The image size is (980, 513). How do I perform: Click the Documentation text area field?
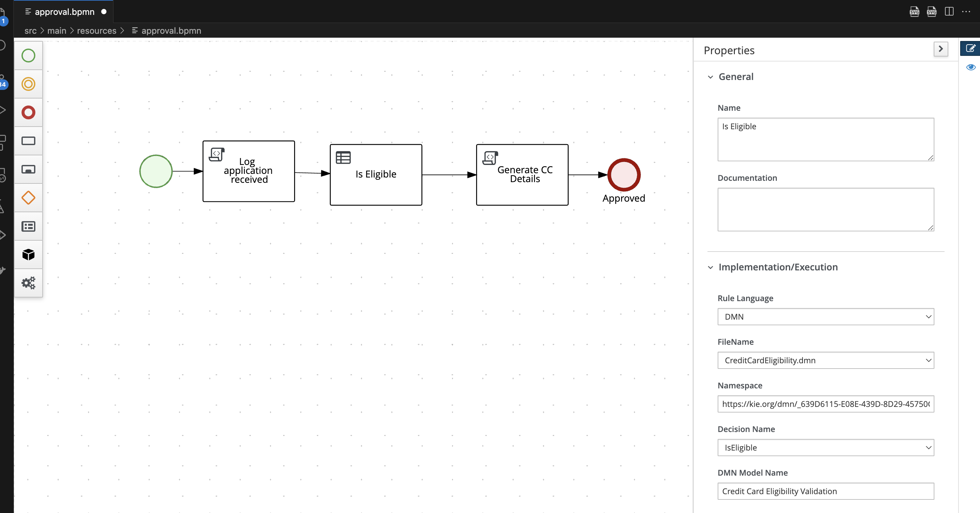pos(826,210)
